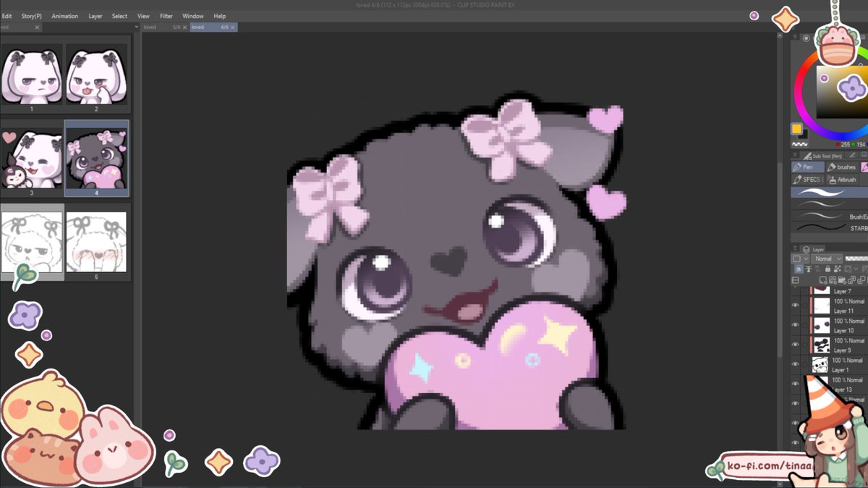
Task: Open the Sub Tool panel menu
Action: tap(795, 154)
